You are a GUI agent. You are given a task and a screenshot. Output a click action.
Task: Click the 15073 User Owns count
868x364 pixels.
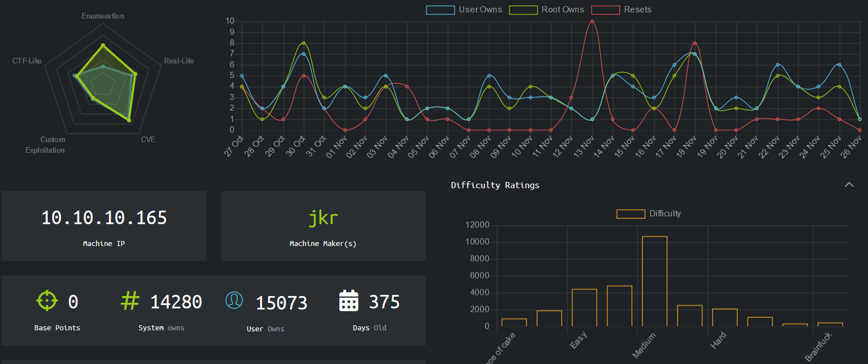[281, 303]
